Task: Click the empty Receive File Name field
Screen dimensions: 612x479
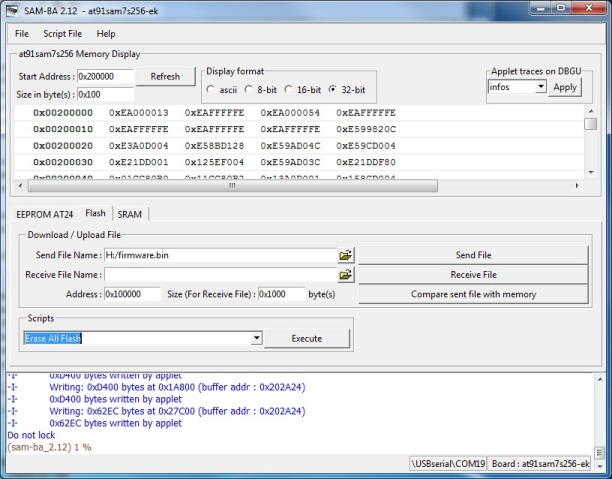Action: tap(220, 275)
